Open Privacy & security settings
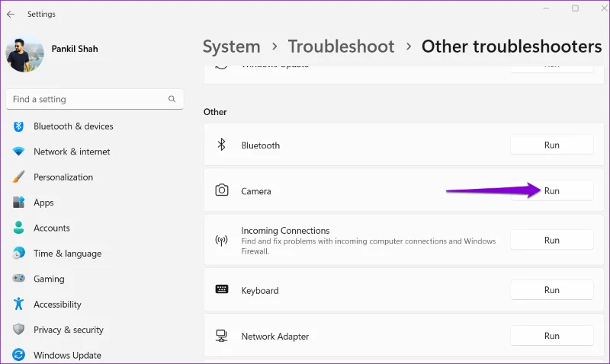The image size is (610, 364). (x=69, y=330)
